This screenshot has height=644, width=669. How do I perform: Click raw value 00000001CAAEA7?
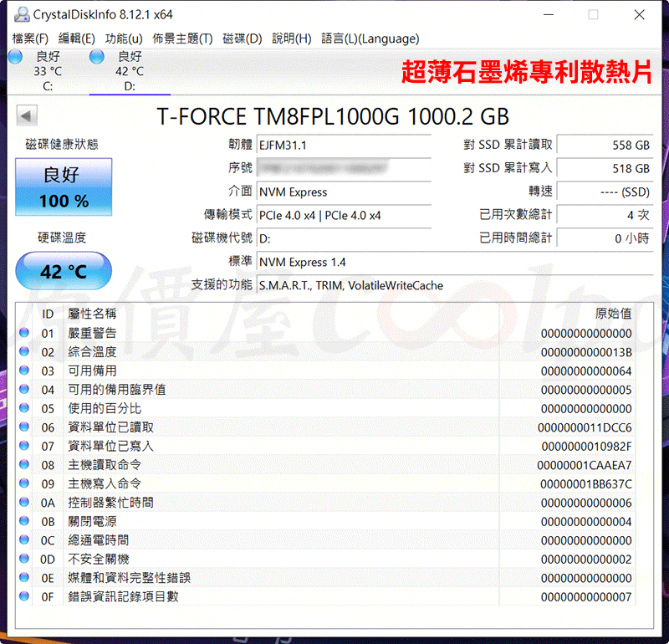point(585,466)
